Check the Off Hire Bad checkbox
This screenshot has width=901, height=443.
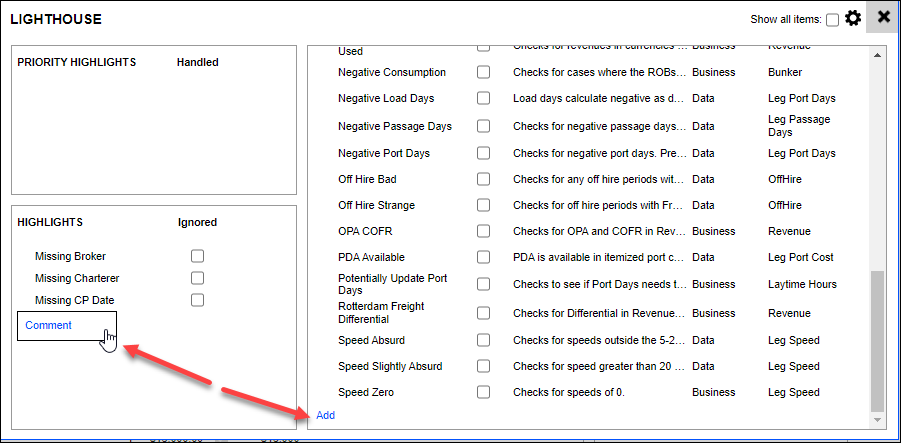pos(483,179)
